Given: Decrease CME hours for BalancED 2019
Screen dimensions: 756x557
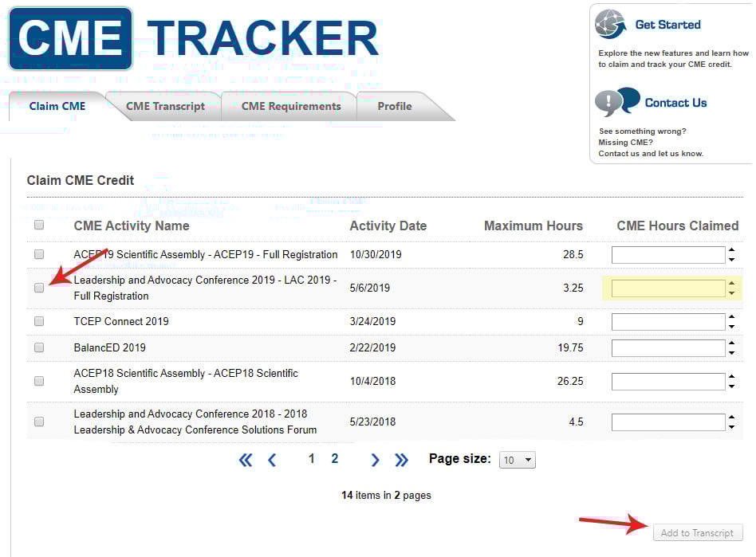Looking at the screenshot, I should [x=732, y=353].
